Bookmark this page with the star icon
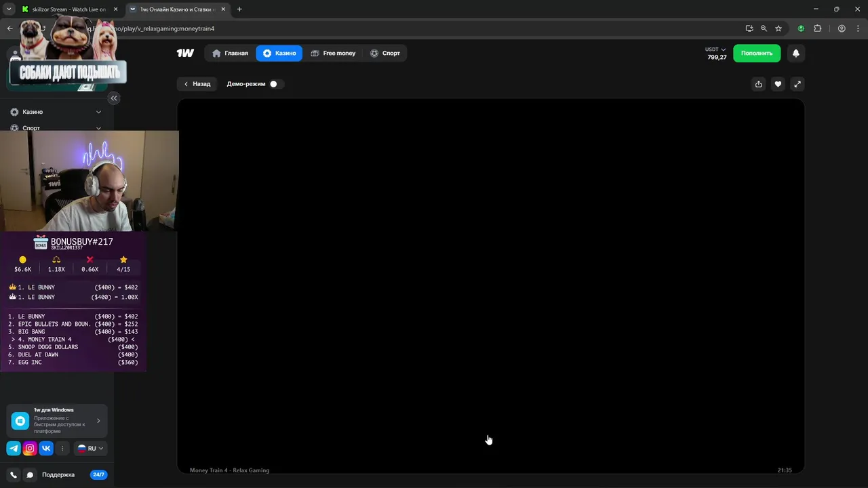This screenshot has height=488, width=868. (778, 28)
